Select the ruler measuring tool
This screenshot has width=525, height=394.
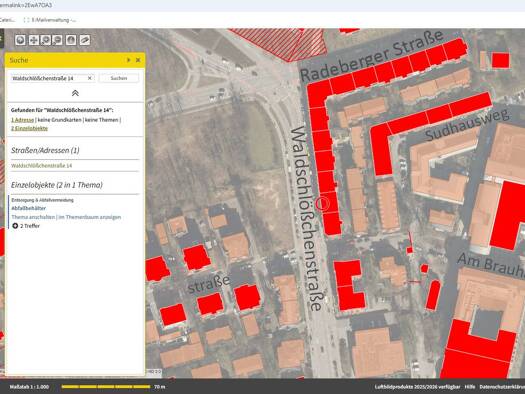coord(85,40)
